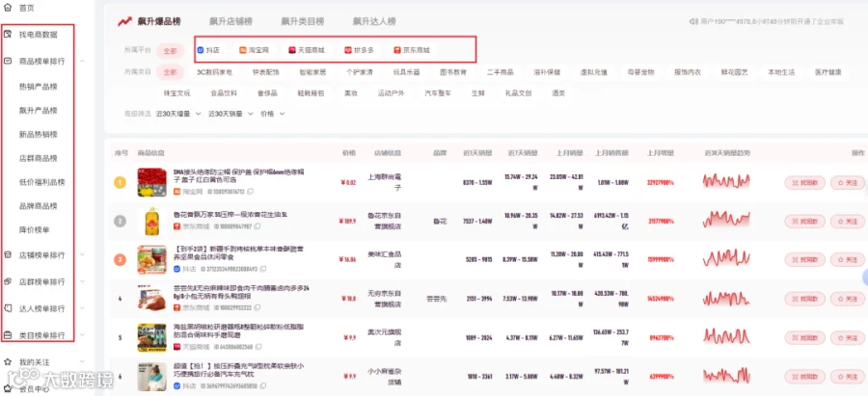Open 低价福利品榜 in the sidebar
The image size is (868, 396).
pos(42,182)
